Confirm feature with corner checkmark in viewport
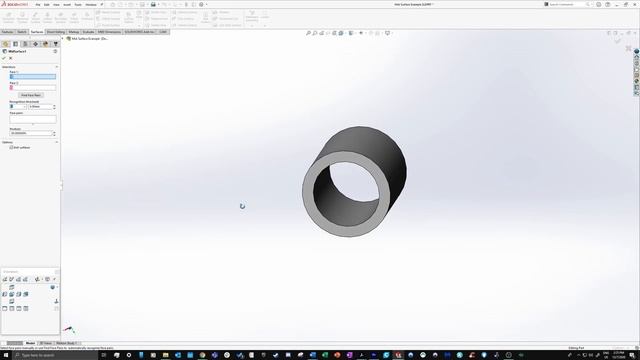 coord(618,40)
